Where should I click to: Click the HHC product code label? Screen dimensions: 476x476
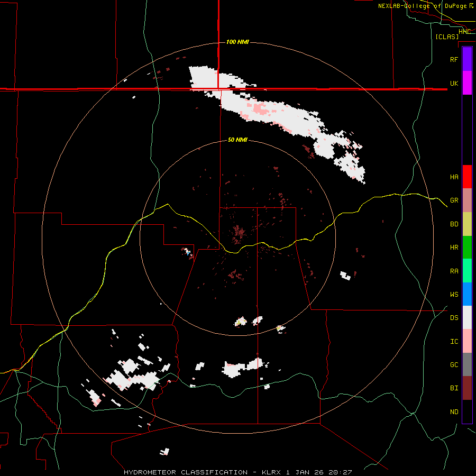click(x=464, y=32)
